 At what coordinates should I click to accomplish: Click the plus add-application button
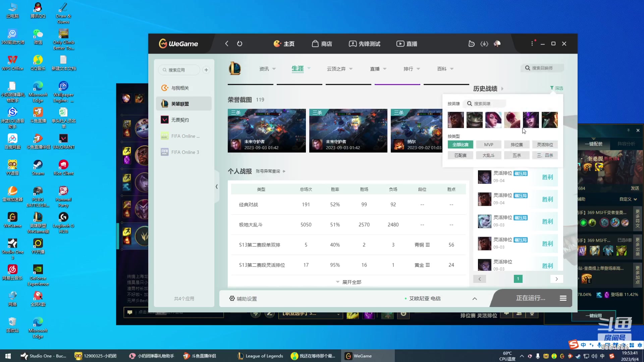click(x=206, y=70)
